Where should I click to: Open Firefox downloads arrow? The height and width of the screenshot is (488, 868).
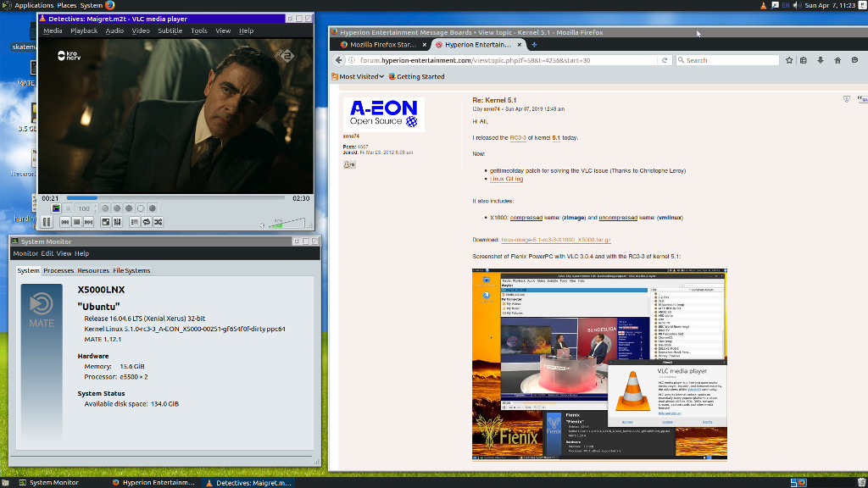(x=821, y=60)
